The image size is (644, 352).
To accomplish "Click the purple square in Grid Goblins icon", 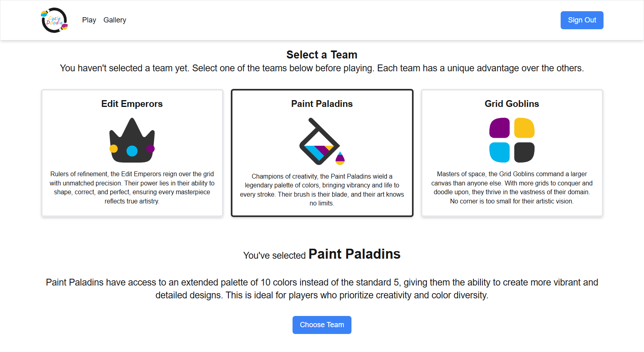I will click(x=499, y=128).
